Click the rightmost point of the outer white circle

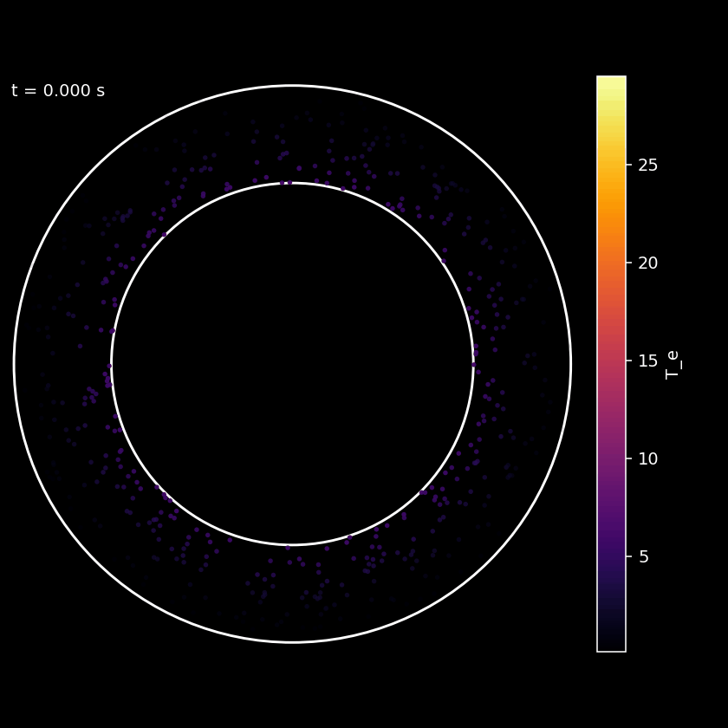pos(570,364)
